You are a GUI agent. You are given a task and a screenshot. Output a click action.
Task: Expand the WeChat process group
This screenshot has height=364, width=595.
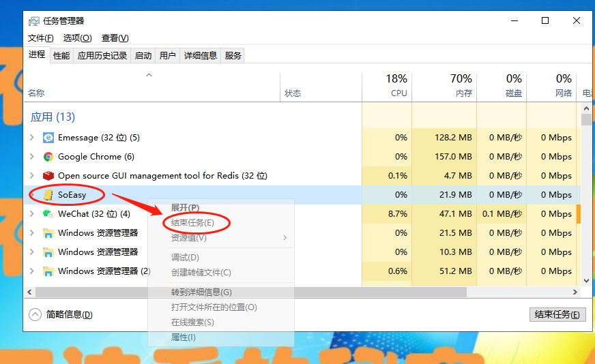point(32,214)
